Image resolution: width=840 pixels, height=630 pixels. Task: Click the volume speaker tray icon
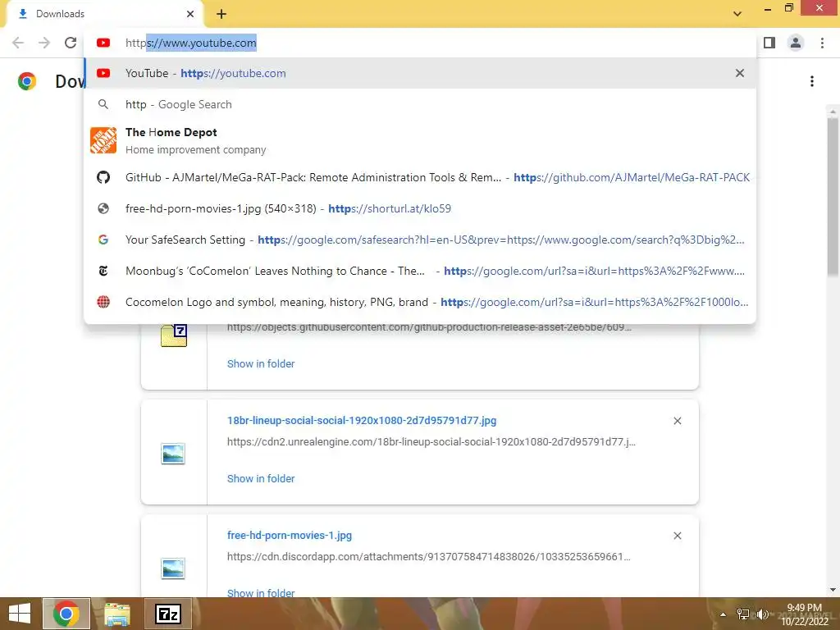[762, 614]
